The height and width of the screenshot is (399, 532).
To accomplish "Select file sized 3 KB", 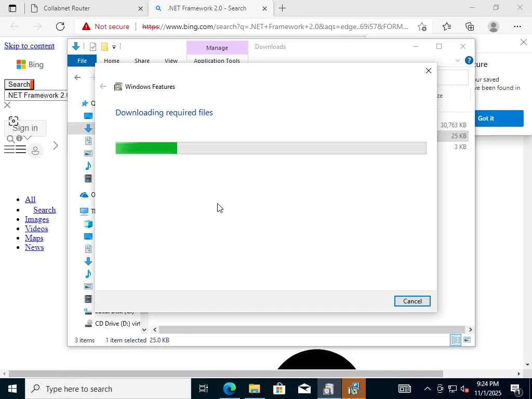I will [460, 147].
